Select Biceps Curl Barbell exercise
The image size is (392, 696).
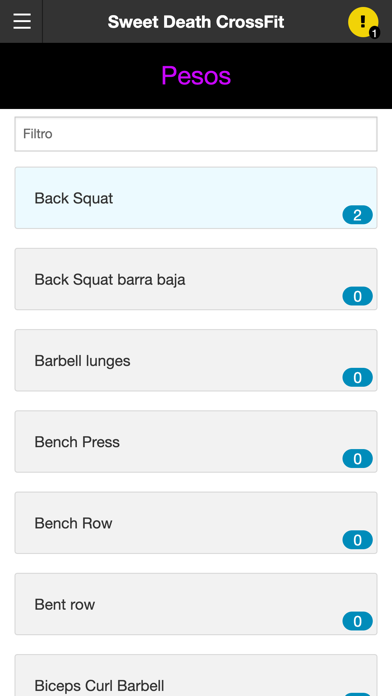(196, 675)
